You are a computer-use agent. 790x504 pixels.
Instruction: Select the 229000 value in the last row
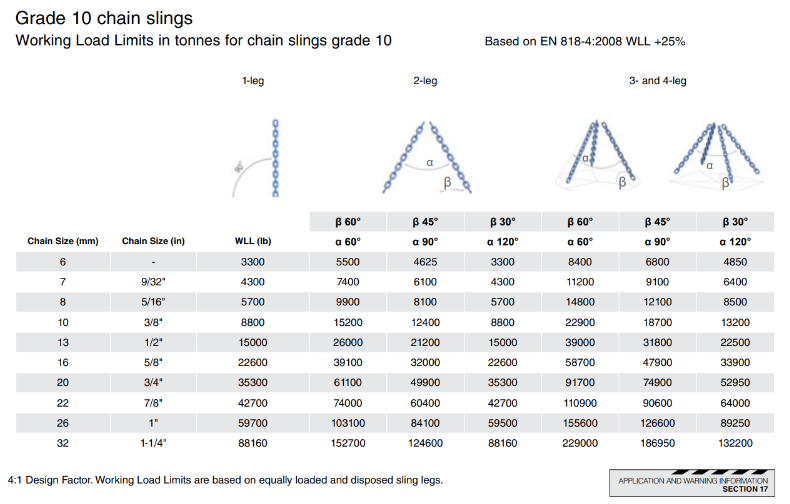pos(580,441)
